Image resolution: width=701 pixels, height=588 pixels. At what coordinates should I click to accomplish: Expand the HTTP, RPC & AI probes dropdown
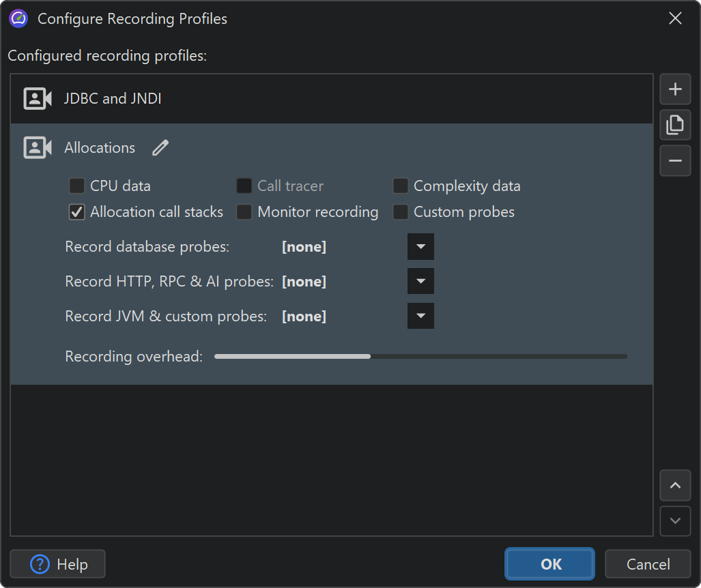420,281
